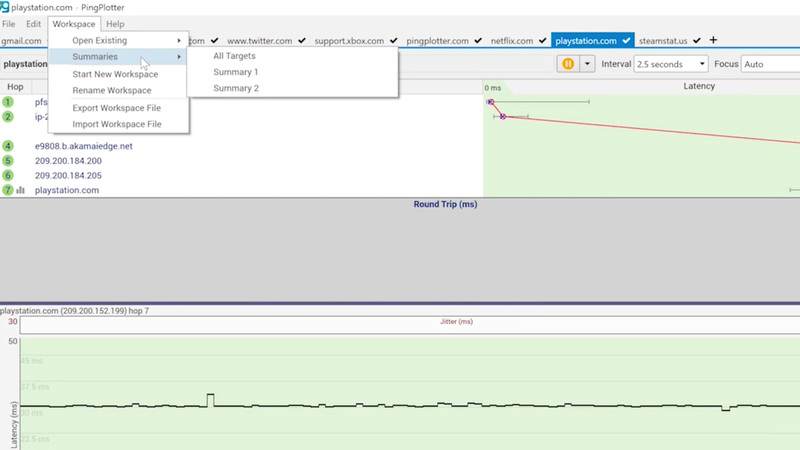Click the Latency column header
Viewport: 800px width, 450px height.
[x=699, y=86]
